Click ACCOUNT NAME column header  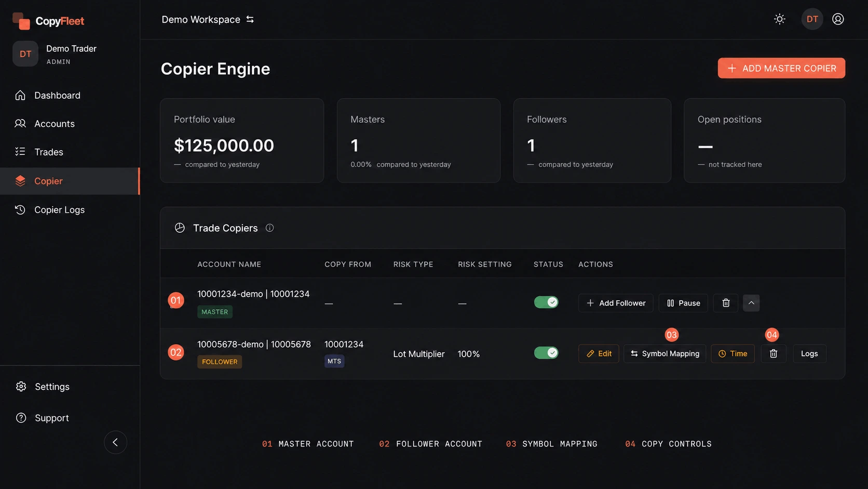coord(229,265)
